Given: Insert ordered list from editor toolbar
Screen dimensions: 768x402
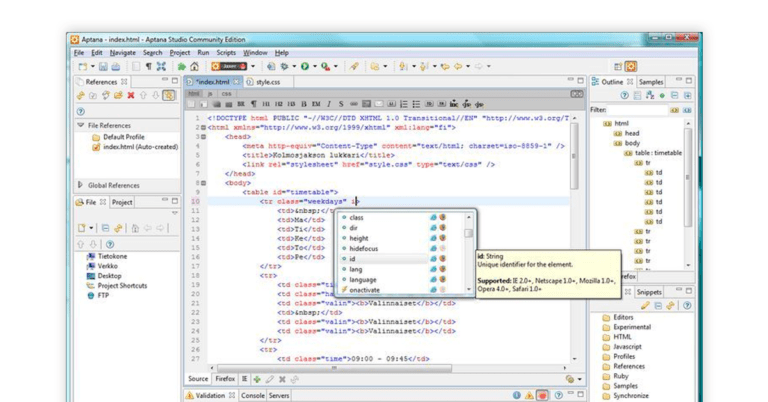Looking at the screenshot, I should point(404,104).
